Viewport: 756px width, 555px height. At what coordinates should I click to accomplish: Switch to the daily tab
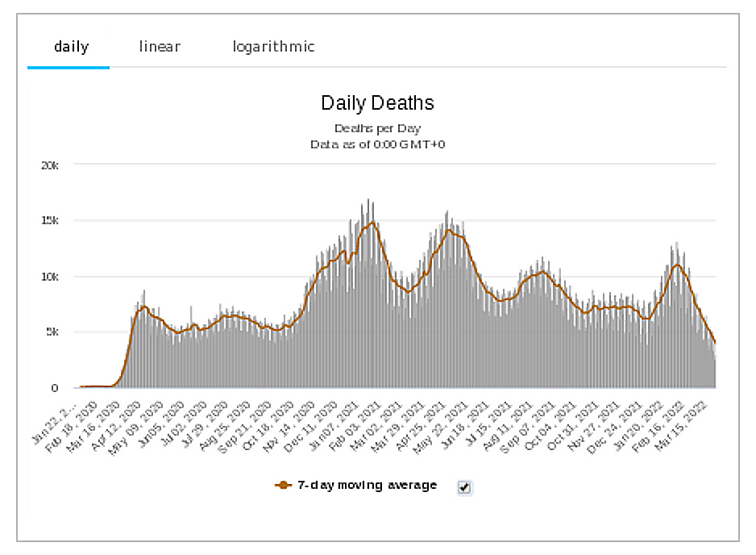point(71,47)
